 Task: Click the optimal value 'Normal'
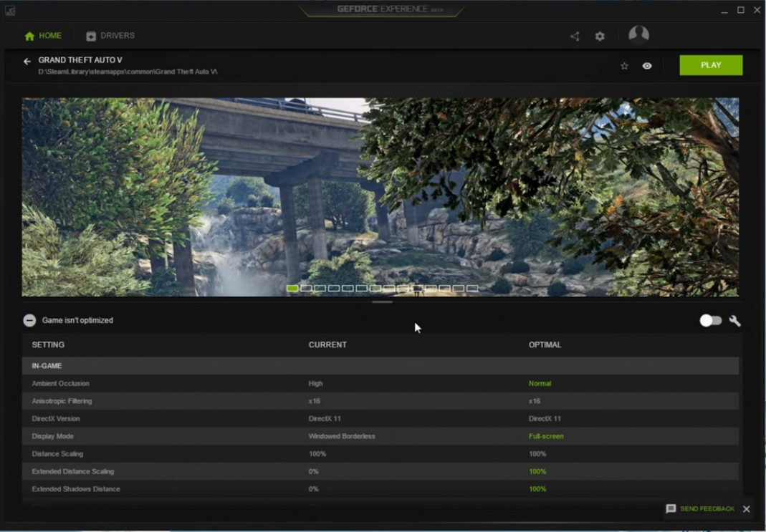(x=540, y=383)
